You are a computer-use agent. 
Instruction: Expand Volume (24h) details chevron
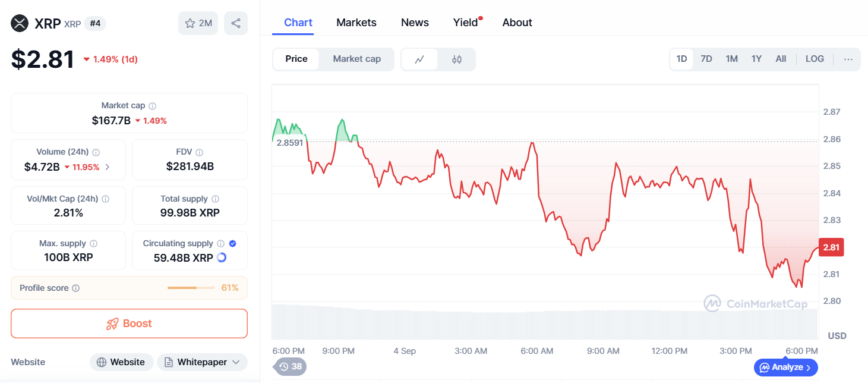(108, 167)
